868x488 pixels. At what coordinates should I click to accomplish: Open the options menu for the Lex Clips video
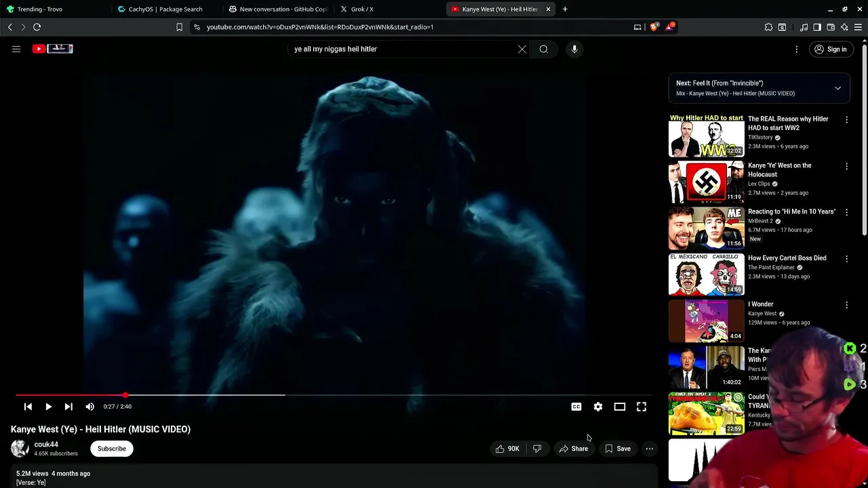(846, 166)
